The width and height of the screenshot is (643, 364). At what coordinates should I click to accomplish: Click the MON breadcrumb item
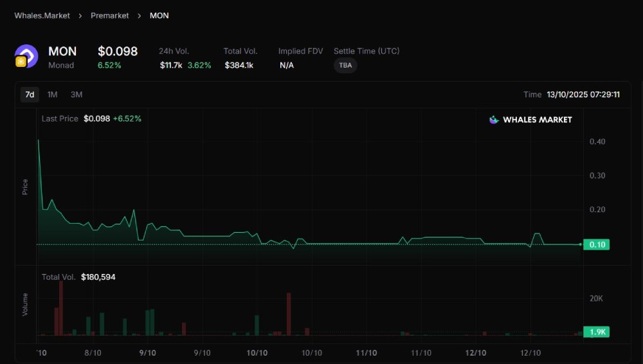coord(159,15)
